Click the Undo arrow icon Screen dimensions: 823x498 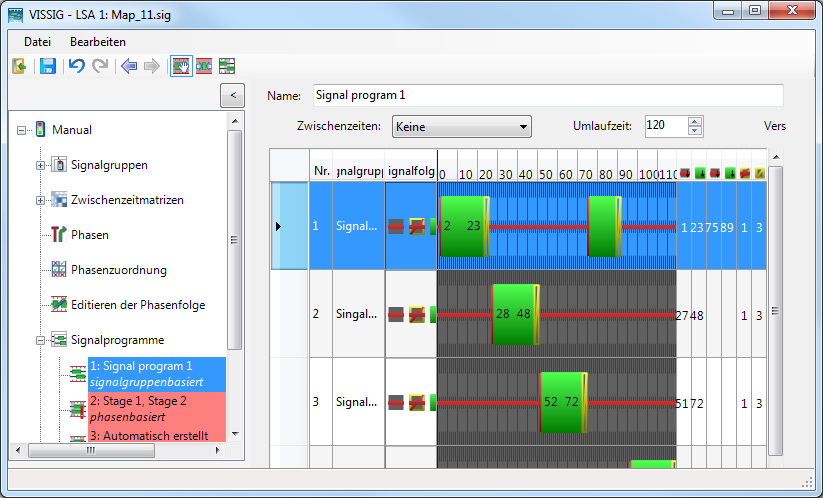pos(76,66)
